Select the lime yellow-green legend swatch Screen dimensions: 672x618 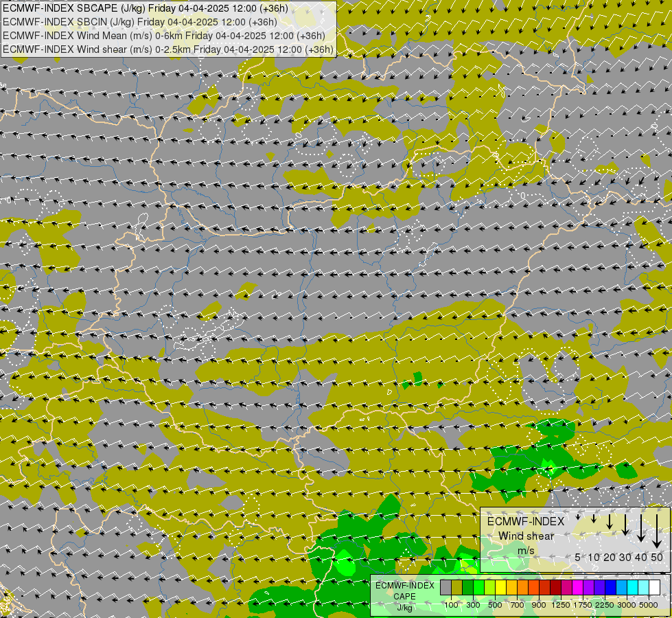(x=490, y=587)
